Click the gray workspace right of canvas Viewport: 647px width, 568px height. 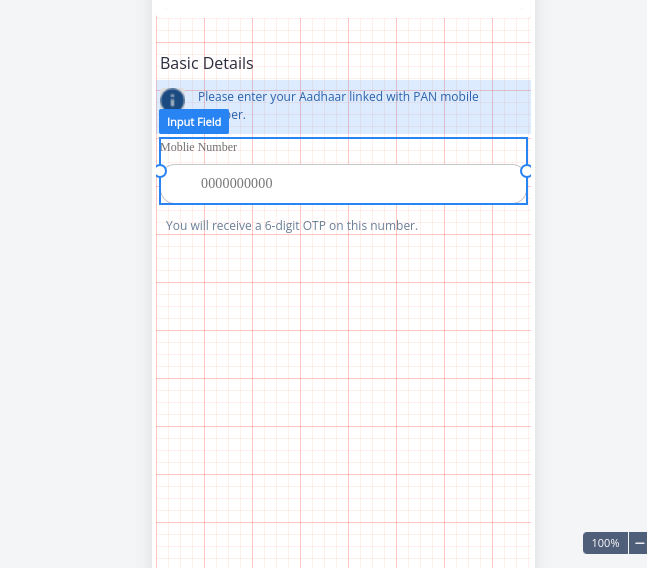pyautogui.click(x=590, y=300)
